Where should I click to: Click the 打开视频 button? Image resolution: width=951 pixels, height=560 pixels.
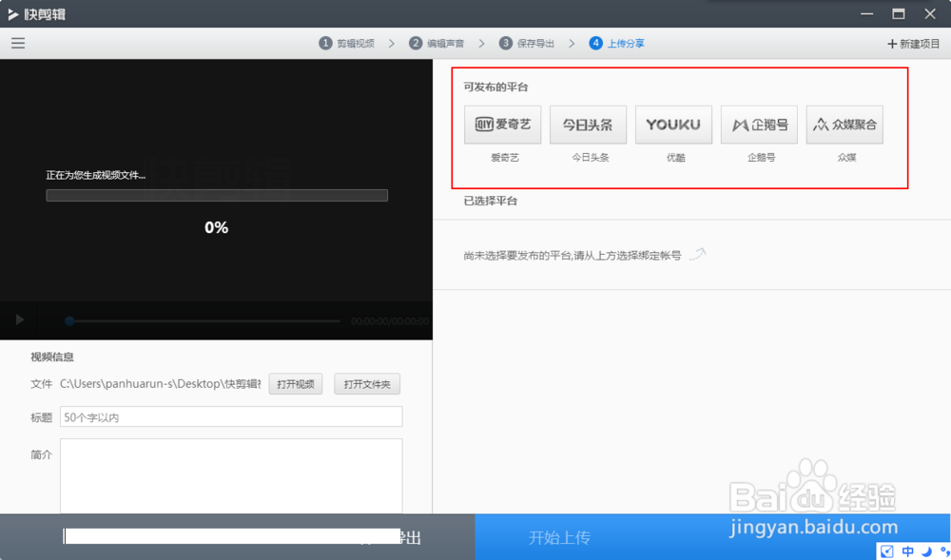point(296,384)
